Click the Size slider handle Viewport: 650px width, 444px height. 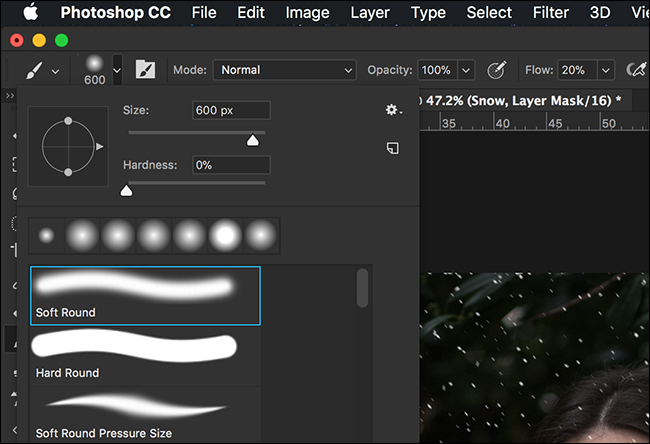tap(252, 141)
